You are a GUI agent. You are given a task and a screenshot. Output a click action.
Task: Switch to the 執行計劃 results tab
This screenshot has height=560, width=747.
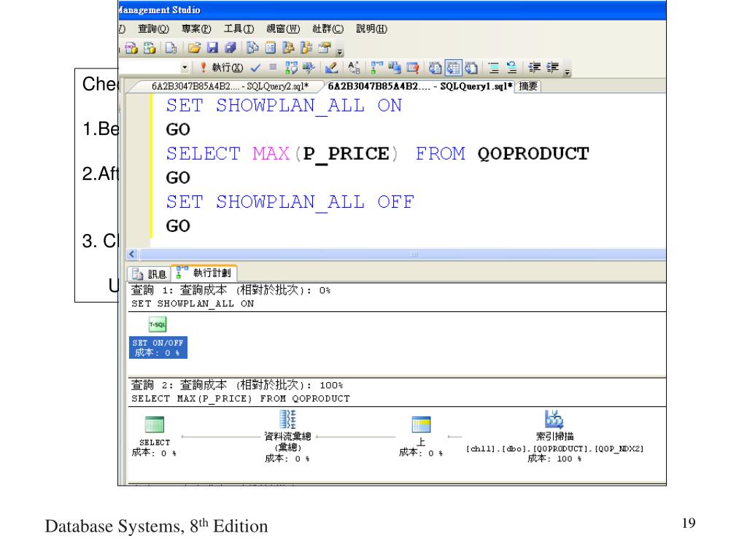point(204,273)
